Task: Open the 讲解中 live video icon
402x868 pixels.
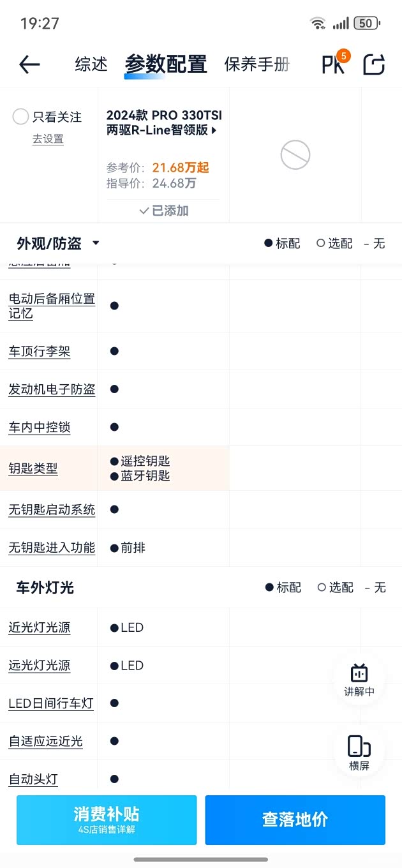Action: pos(359,680)
